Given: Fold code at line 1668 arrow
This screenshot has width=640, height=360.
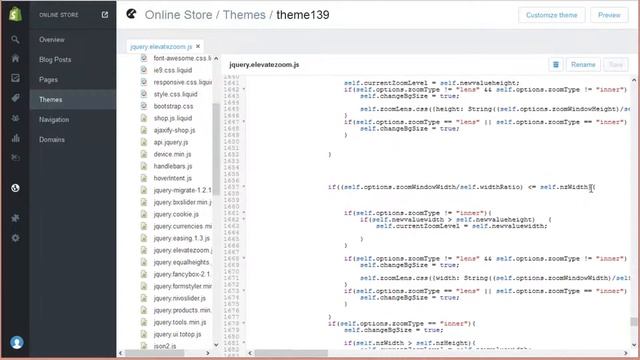Looking at the screenshot, I should [x=244, y=258].
